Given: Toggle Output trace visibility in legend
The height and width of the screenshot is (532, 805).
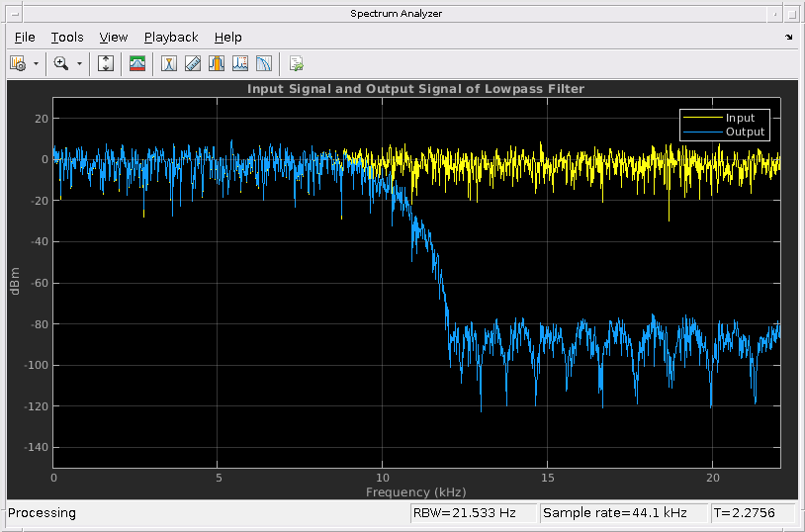Looking at the screenshot, I should pyautogui.click(x=745, y=132).
